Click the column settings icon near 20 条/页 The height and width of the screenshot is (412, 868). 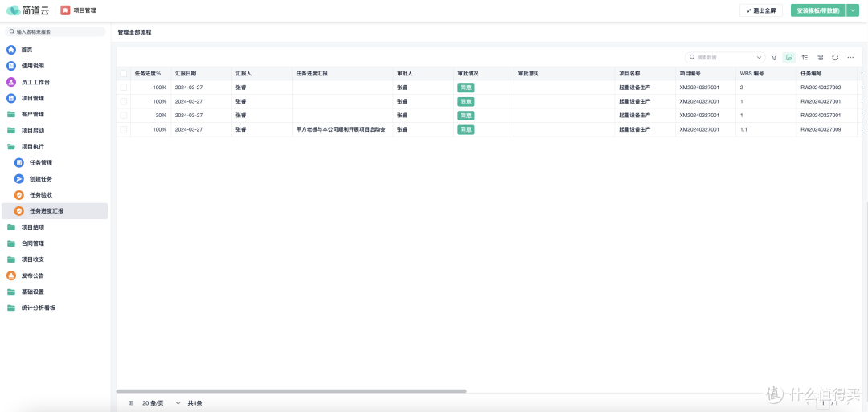(x=131, y=403)
